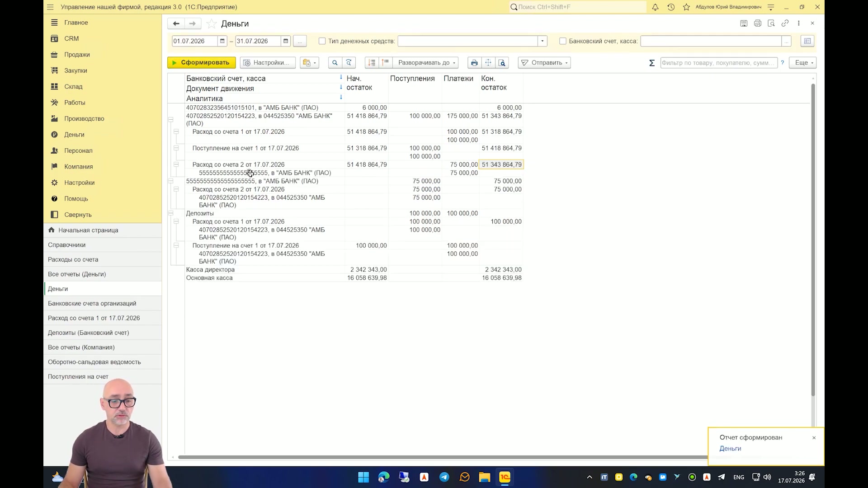Open notifications bell icon
Viewport: 868px width, 488px height.
pos(655,7)
